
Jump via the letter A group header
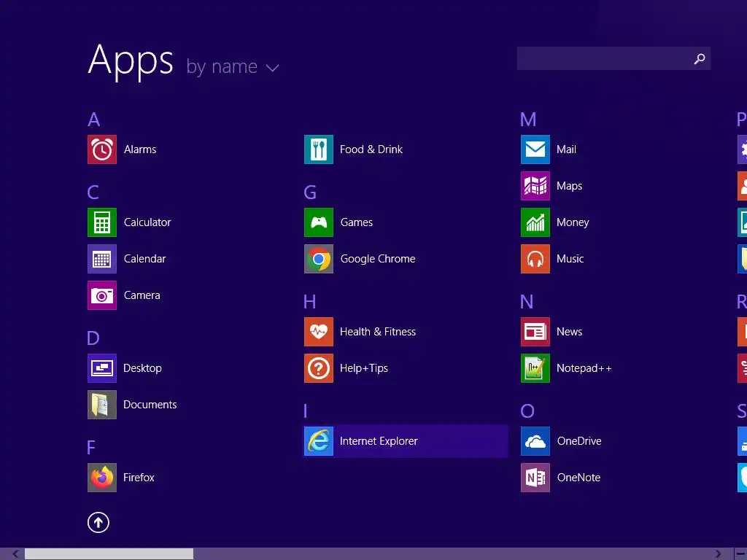[x=94, y=120]
